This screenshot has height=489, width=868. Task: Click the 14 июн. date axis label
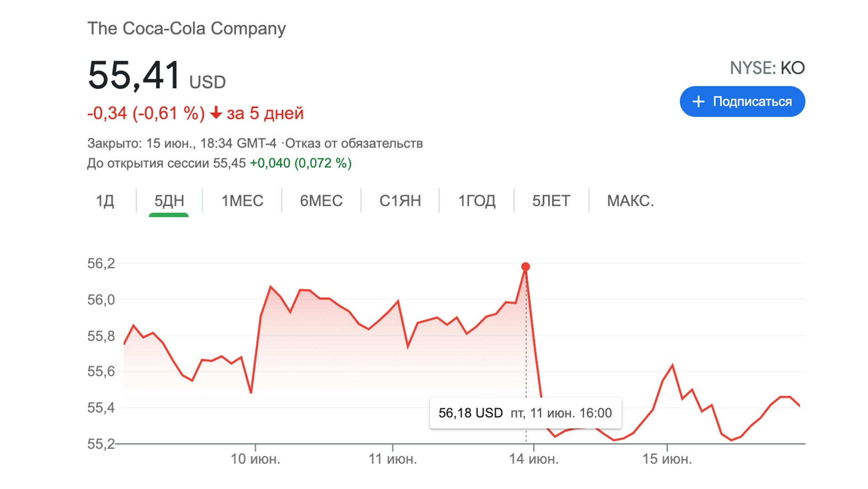tap(534, 459)
